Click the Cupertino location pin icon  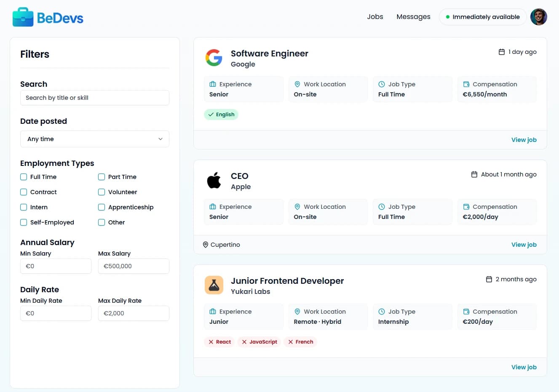pyautogui.click(x=206, y=245)
